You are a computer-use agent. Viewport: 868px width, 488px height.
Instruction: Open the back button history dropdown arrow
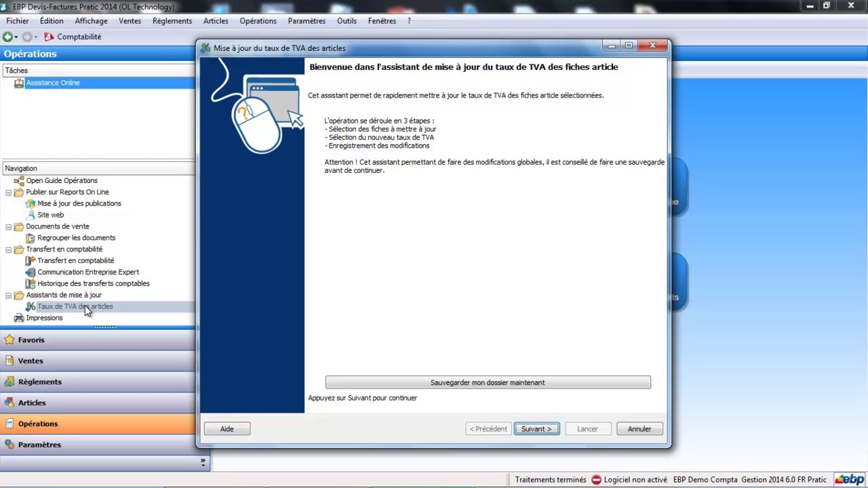point(16,37)
